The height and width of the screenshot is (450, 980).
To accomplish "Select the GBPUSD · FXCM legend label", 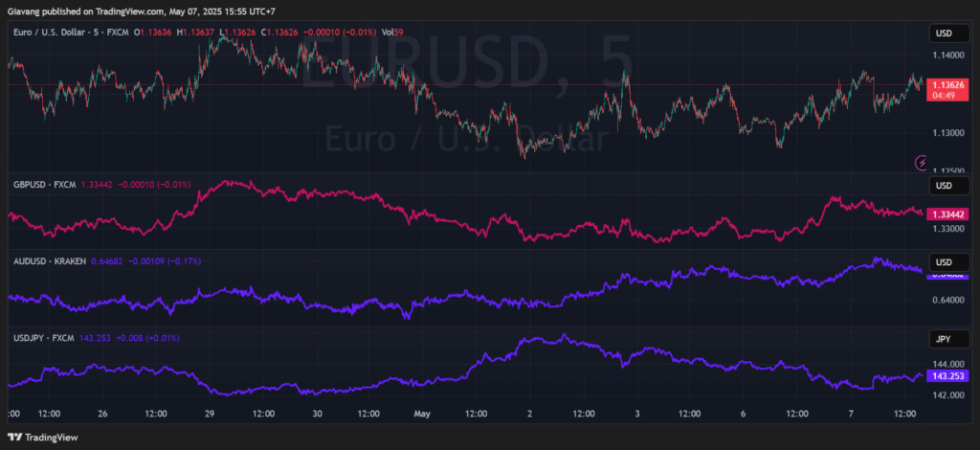I will coord(44,184).
